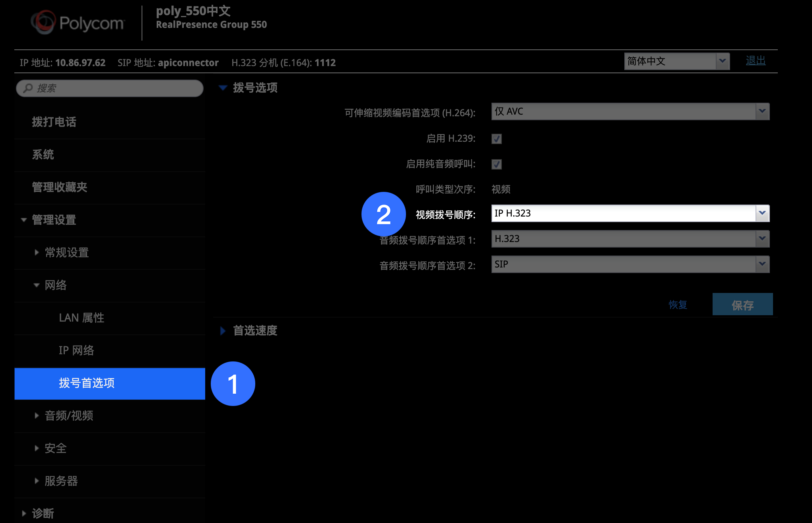Click the search magnifier icon
Screen dimensions: 812x523
click(28, 88)
